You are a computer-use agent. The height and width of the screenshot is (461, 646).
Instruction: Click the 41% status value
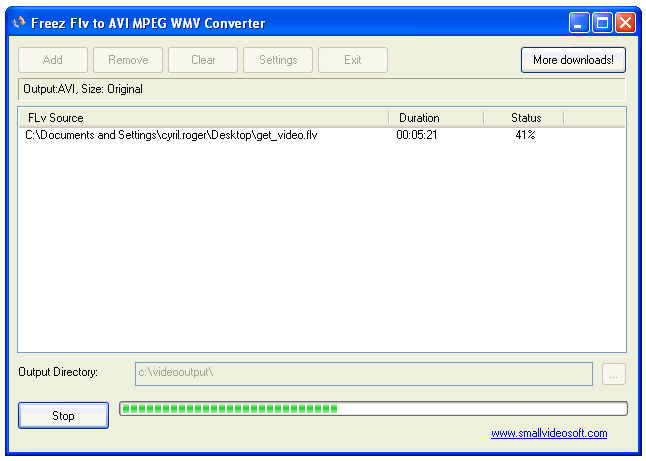[x=525, y=135]
